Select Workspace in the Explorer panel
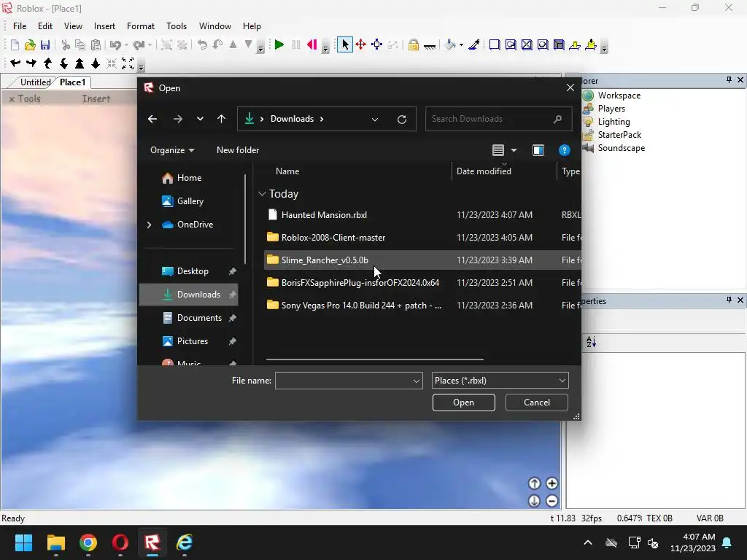The height and width of the screenshot is (560, 747). [619, 96]
